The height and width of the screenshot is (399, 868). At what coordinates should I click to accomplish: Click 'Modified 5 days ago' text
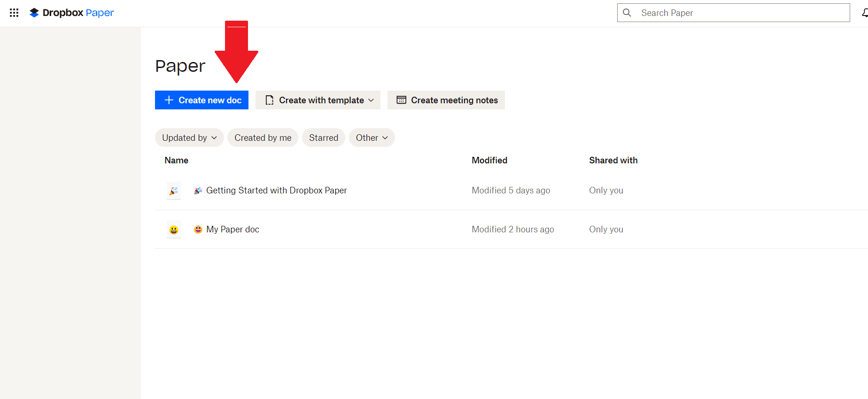(511, 191)
